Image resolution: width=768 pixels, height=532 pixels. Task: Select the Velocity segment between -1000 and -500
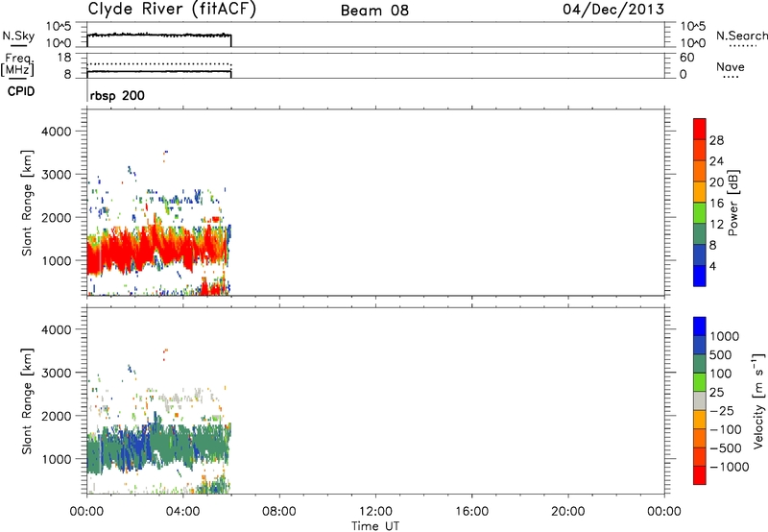pos(700,456)
